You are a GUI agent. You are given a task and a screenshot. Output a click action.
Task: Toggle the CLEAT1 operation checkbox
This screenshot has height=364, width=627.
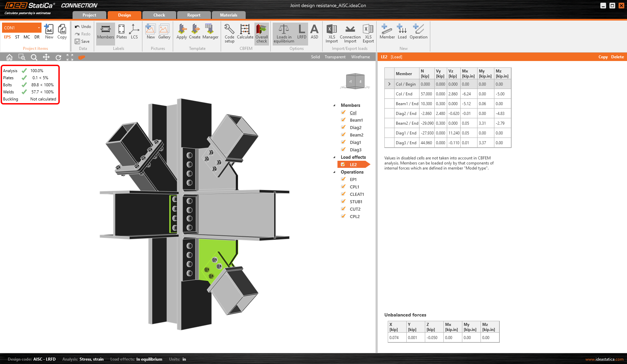point(343,194)
